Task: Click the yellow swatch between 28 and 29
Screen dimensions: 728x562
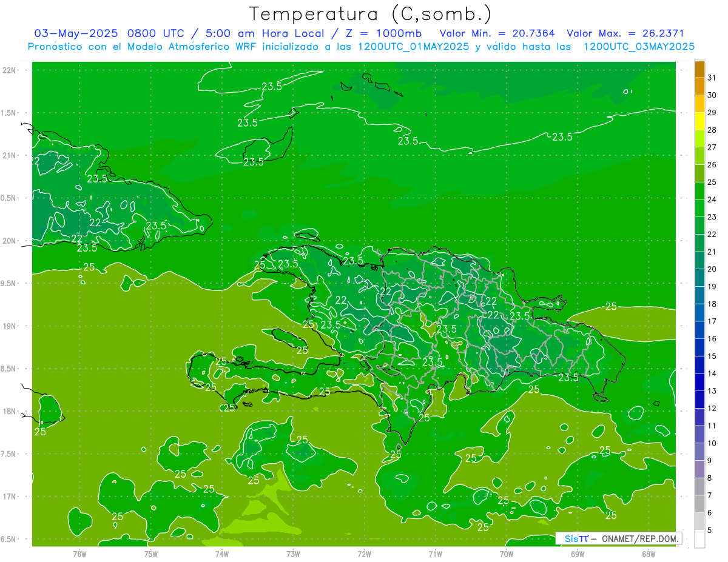Action: (699, 121)
